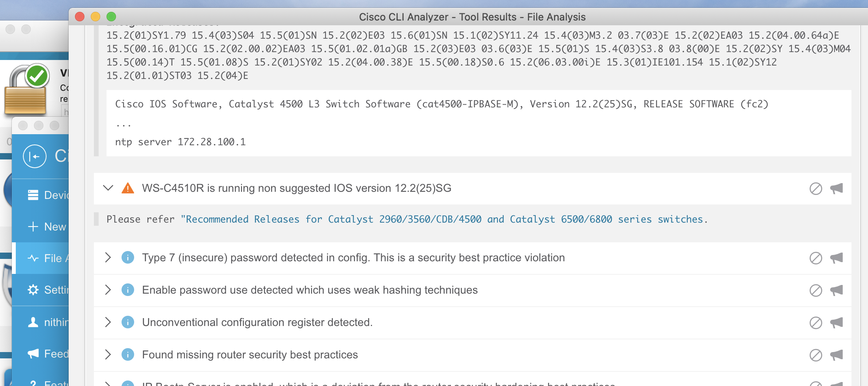Open Settings from the sidebar gear icon

[x=33, y=290]
